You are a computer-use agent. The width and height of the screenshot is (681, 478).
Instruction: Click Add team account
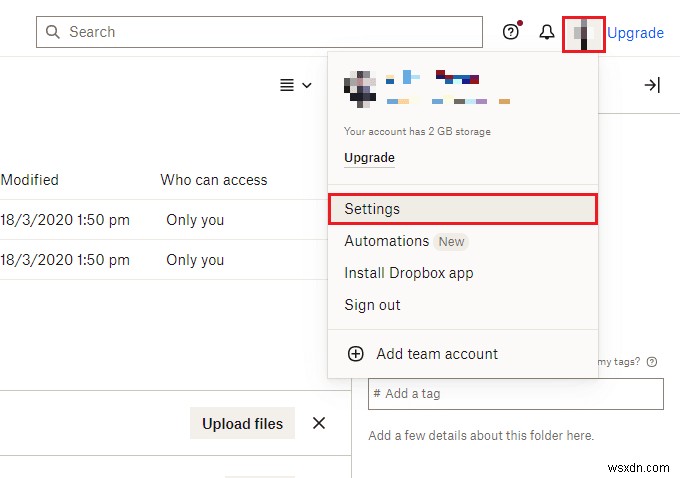[x=437, y=354]
